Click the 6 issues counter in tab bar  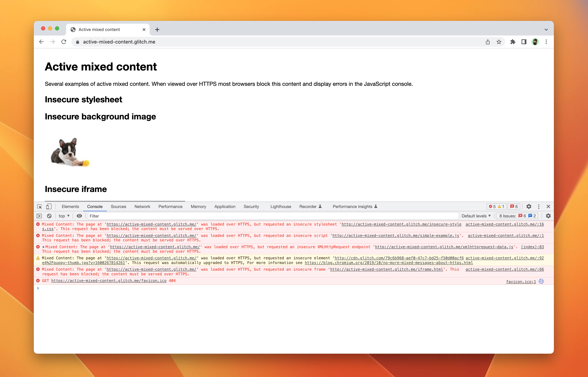(x=514, y=207)
